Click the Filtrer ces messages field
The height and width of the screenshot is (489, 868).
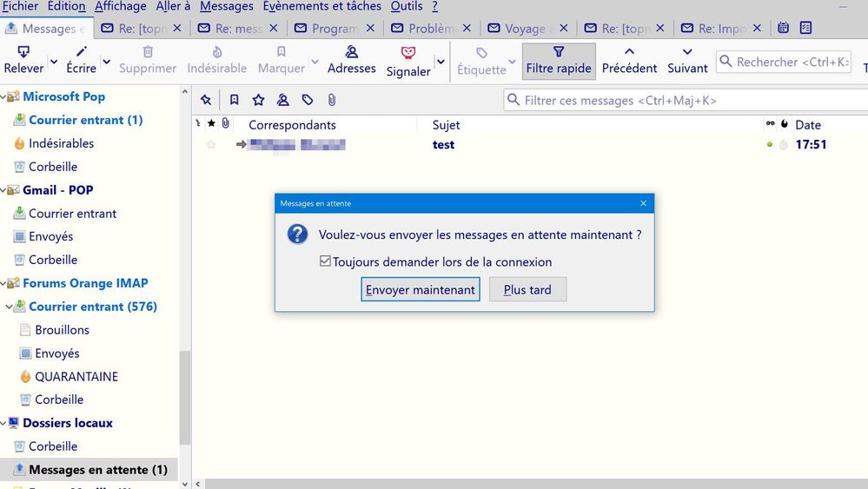[x=669, y=101]
